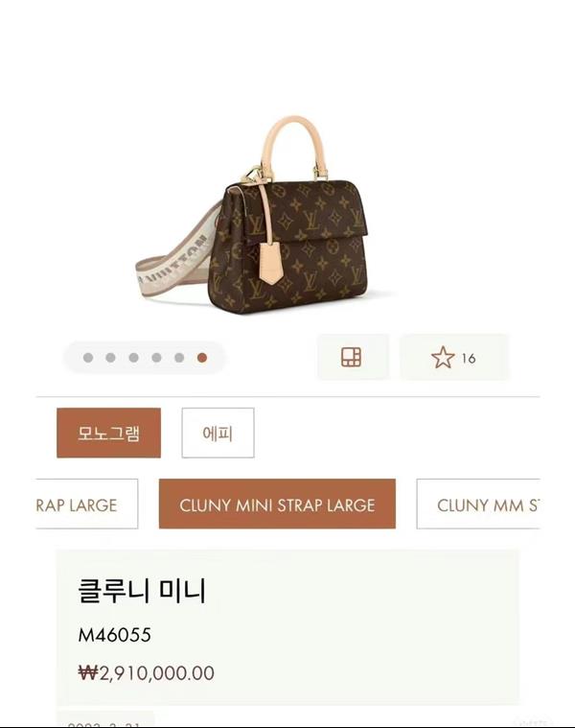
Task: Open the grid gallery view icon
Action: 351,357
